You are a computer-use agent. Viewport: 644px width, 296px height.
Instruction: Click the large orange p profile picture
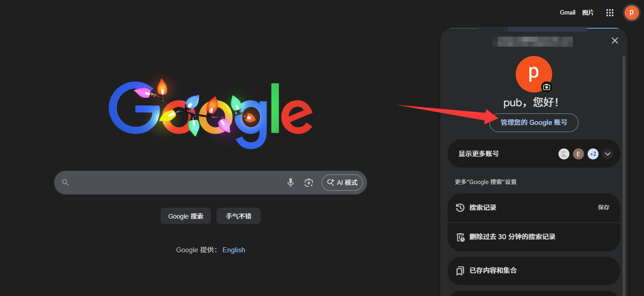coord(534,74)
